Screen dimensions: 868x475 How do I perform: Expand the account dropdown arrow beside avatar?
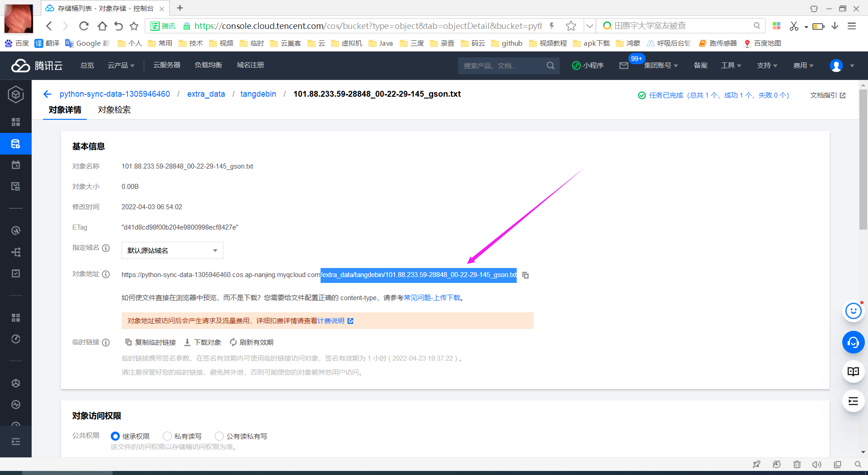[852, 66]
